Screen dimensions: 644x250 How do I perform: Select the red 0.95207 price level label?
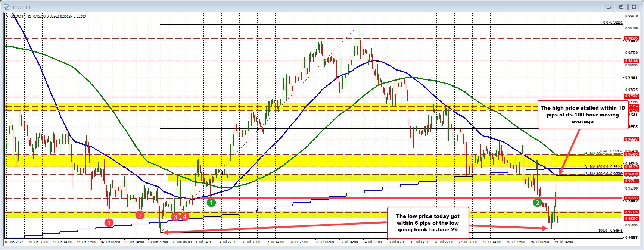pyautogui.click(x=632, y=218)
